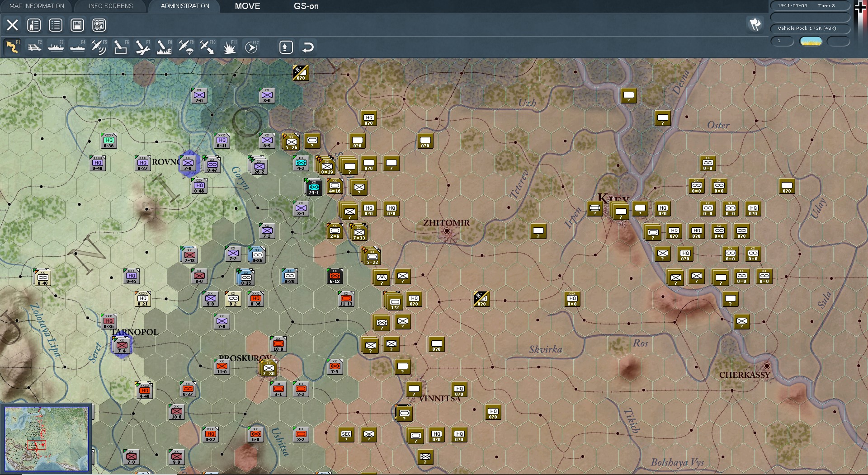Screen dimensions: 868x475
Task: Select the Soviet 5=26 unit stack
Action: pyautogui.click(x=291, y=141)
